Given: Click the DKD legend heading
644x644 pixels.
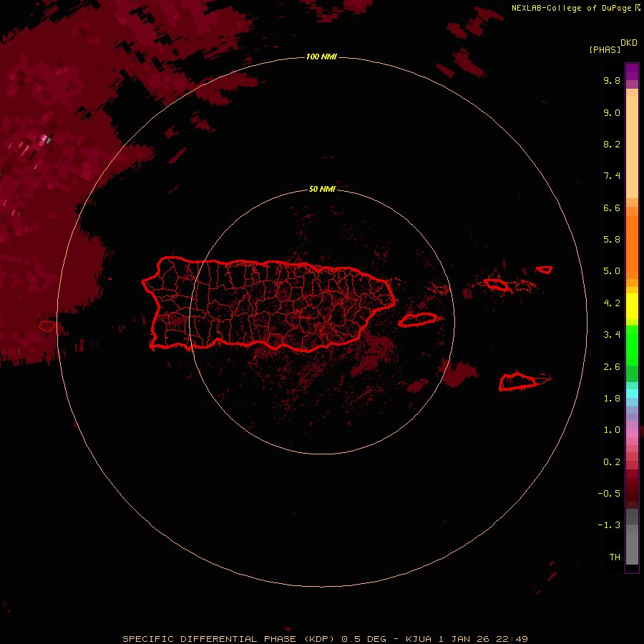Looking at the screenshot, I should (628, 43).
